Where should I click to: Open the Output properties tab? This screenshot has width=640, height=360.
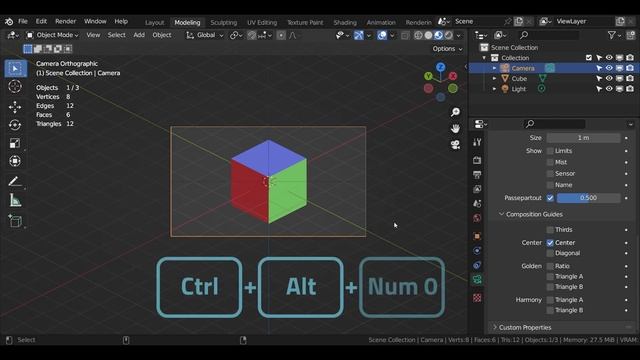[477, 175]
